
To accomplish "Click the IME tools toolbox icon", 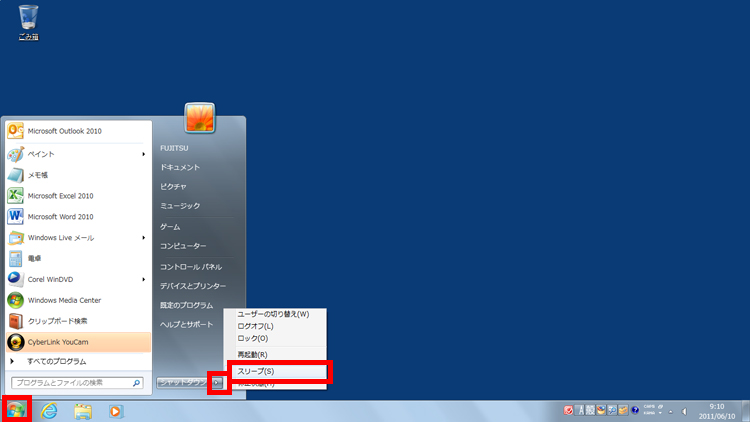I will [623, 411].
